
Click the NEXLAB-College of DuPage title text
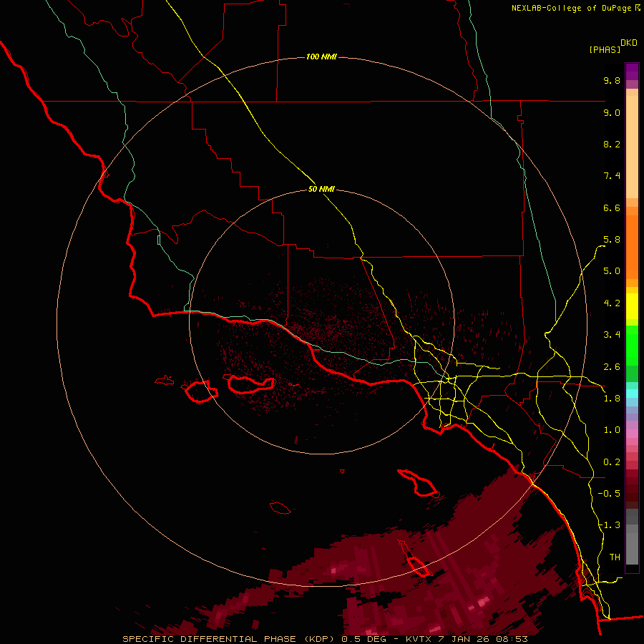pyautogui.click(x=571, y=8)
